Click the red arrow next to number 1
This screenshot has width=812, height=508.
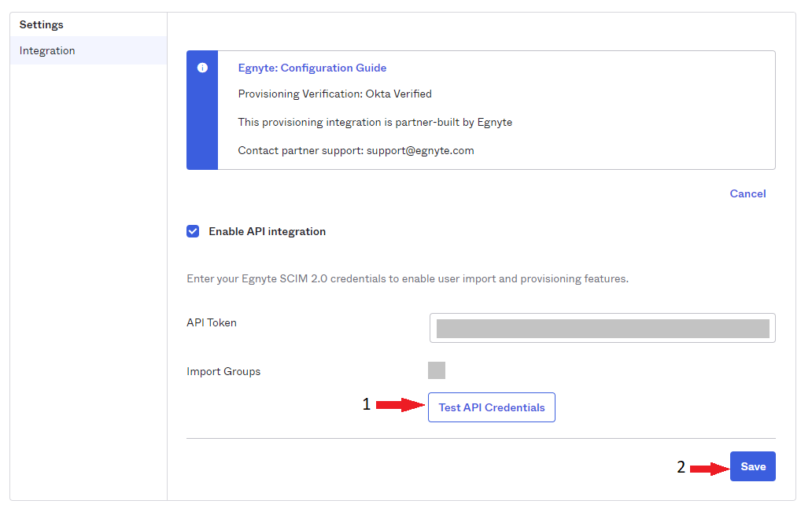click(400, 406)
